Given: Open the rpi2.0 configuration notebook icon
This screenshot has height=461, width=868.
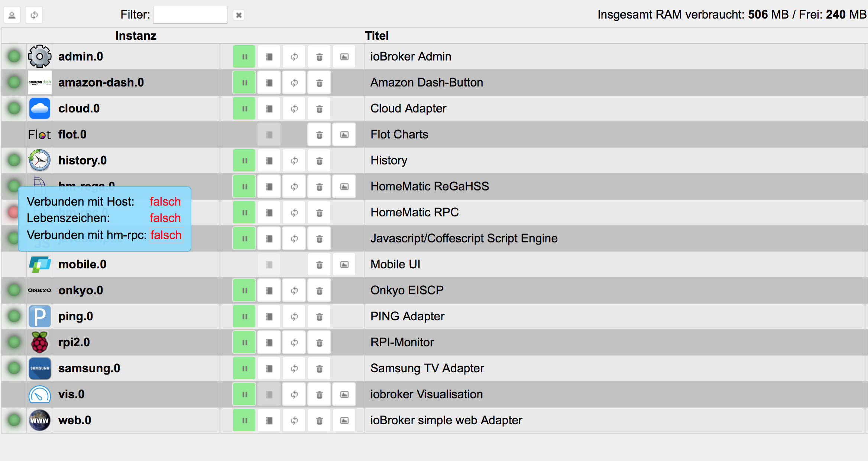Looking at the screenshot, I should point(269,343).
